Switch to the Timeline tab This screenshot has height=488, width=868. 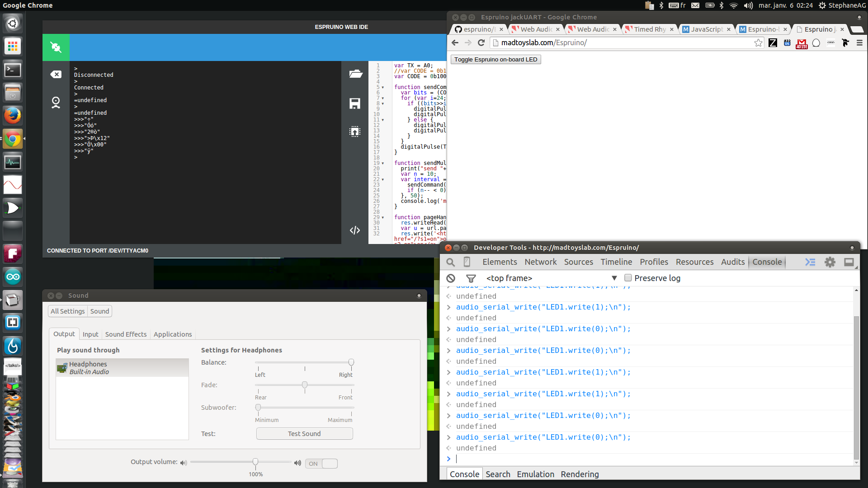click(616, 262)
